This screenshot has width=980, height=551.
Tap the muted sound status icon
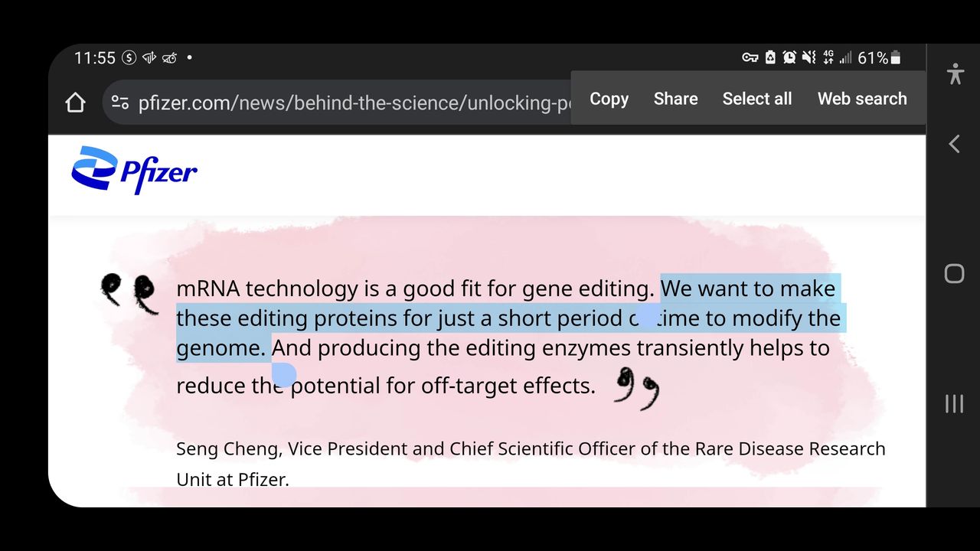point(808,57)
